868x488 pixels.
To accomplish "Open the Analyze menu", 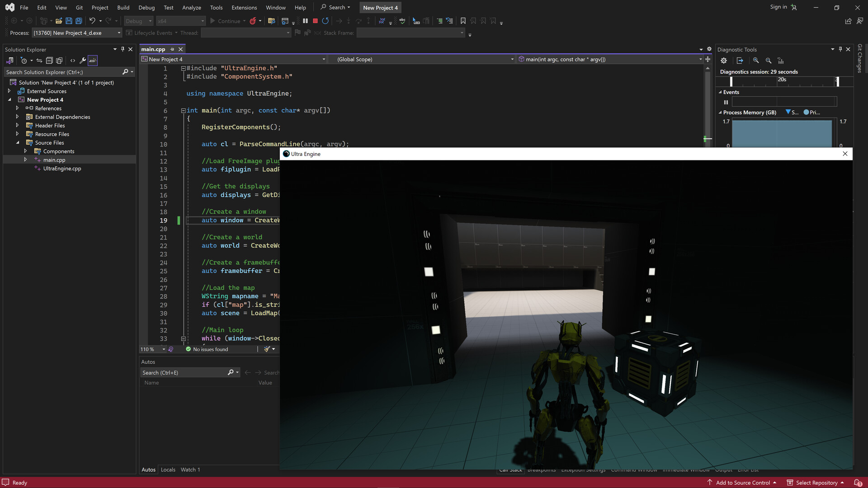I will (192, 7).
